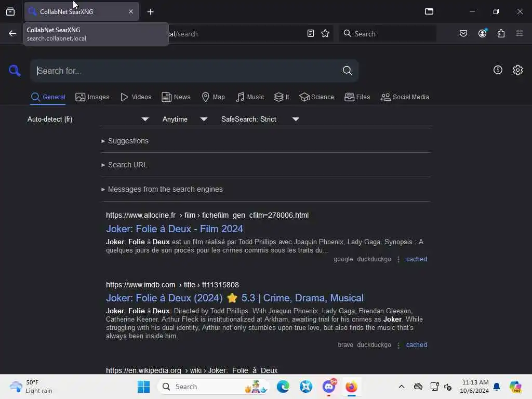Open the Auto-detect (fr) language dropdown

tap(88, 119)
